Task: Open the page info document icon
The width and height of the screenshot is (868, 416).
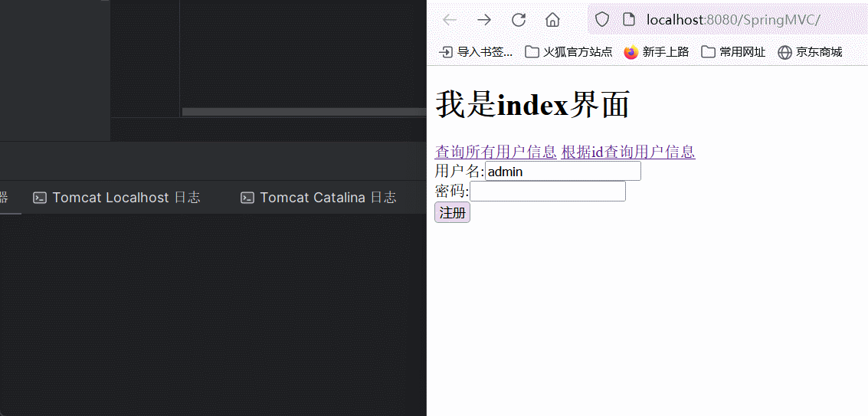Action: tap(628, 20)
